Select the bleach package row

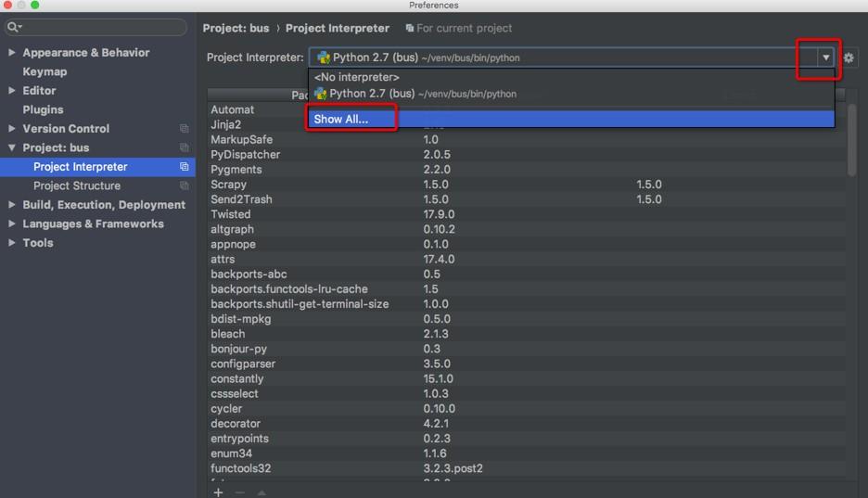(x=527, y=334)
